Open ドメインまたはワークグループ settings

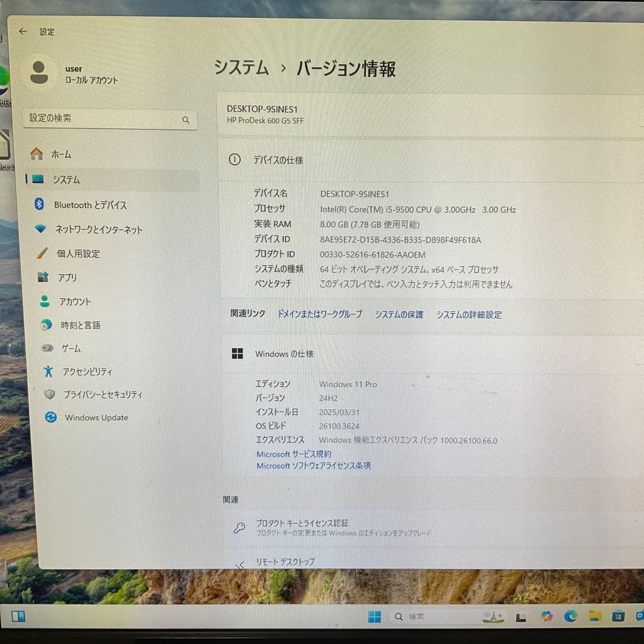click(x=318, y=315)
